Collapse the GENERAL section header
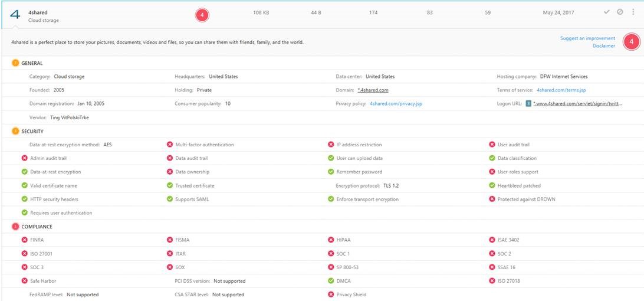 (x=32, y=63)
